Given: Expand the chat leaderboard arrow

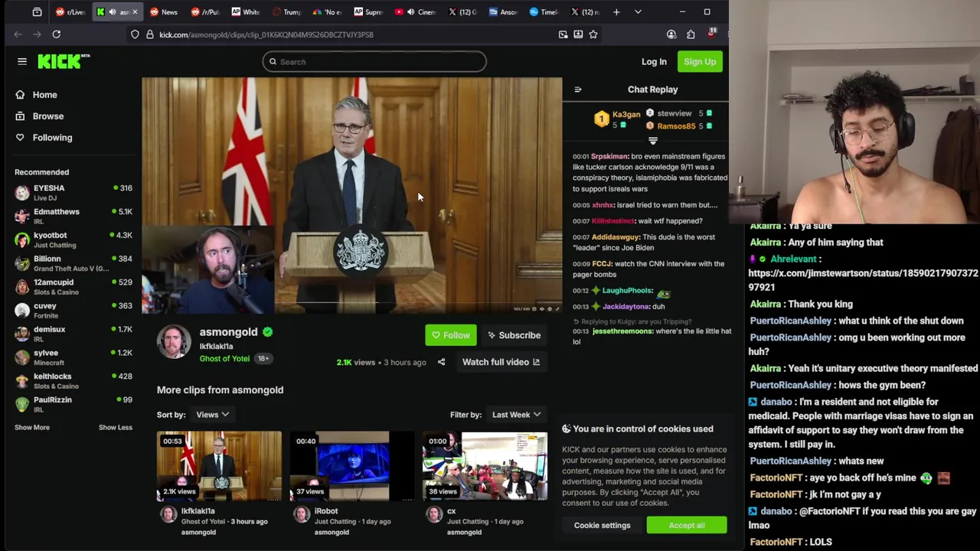Looking at the screenshot, I should pyautogui.click(x=653, y=142).
